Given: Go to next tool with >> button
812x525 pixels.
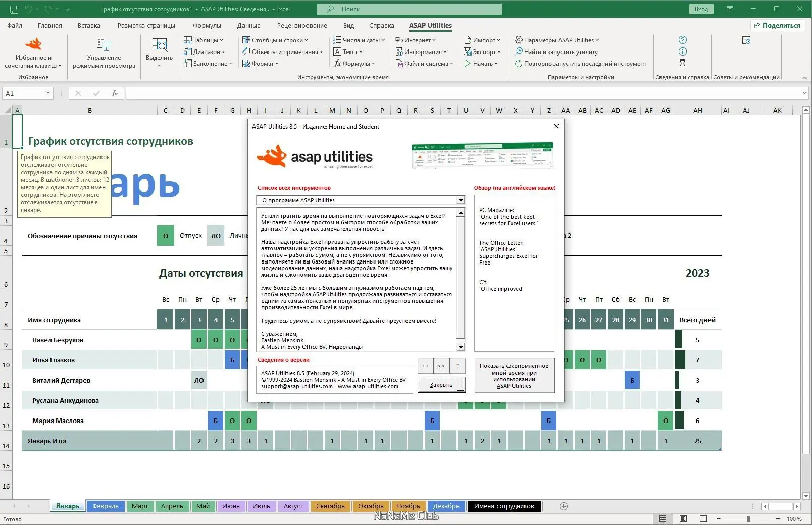Looking at the screenshot, I should 441,366.
